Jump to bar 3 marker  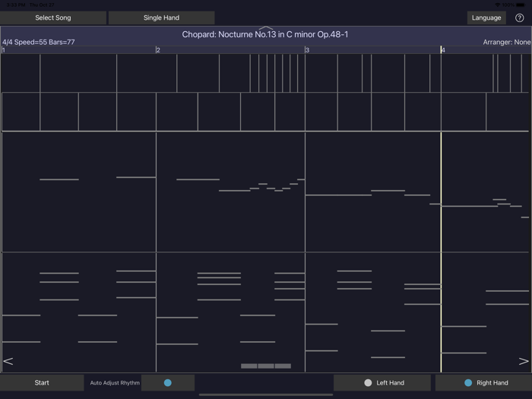coord(307,50)
